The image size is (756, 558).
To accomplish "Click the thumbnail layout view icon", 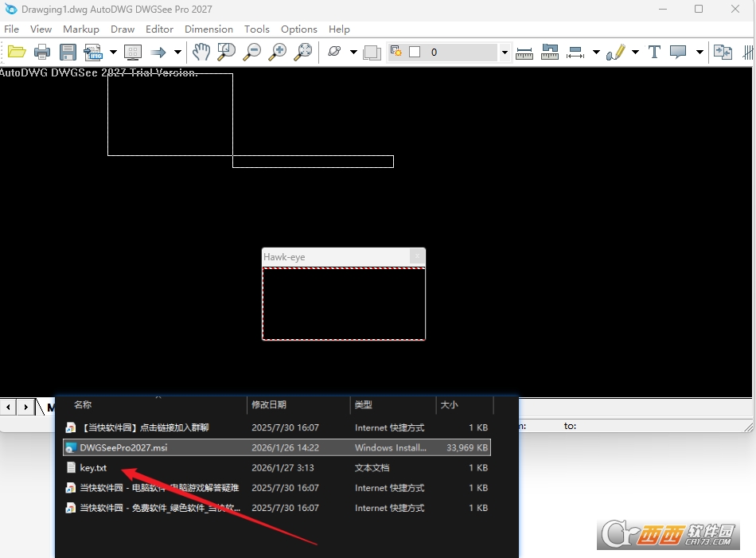I will pyautogui.click(x=133, y=52).
